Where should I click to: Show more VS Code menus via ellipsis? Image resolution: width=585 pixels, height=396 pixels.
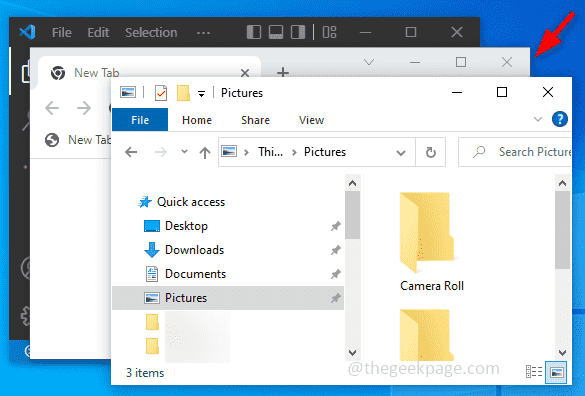[x=203, y=33]
